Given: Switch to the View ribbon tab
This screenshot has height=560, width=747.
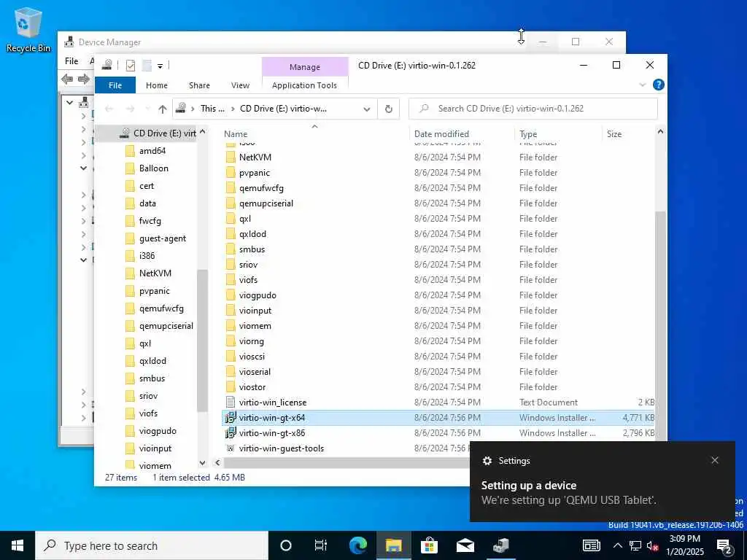Looking at the screenshot, I should click(x=240, y=85).
